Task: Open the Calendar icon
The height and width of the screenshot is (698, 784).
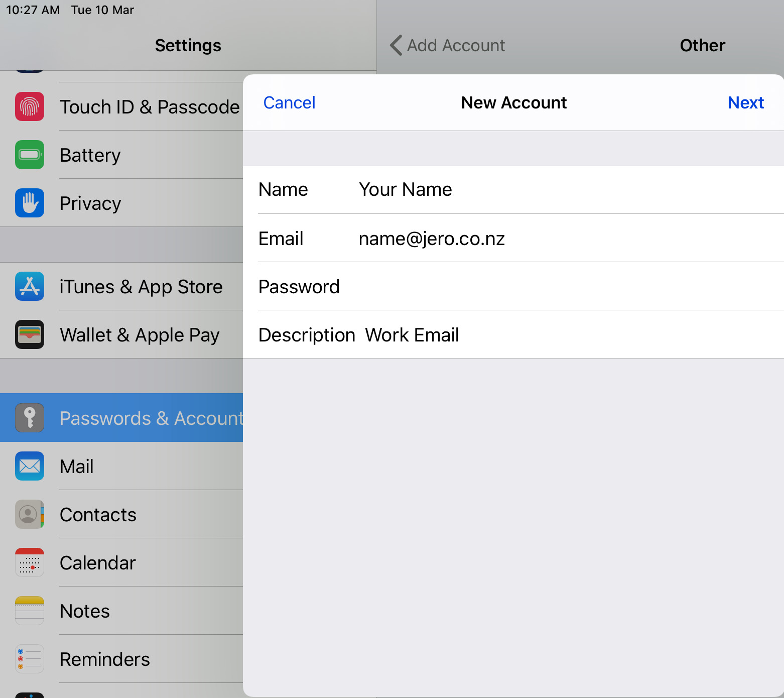Action: 30,562
